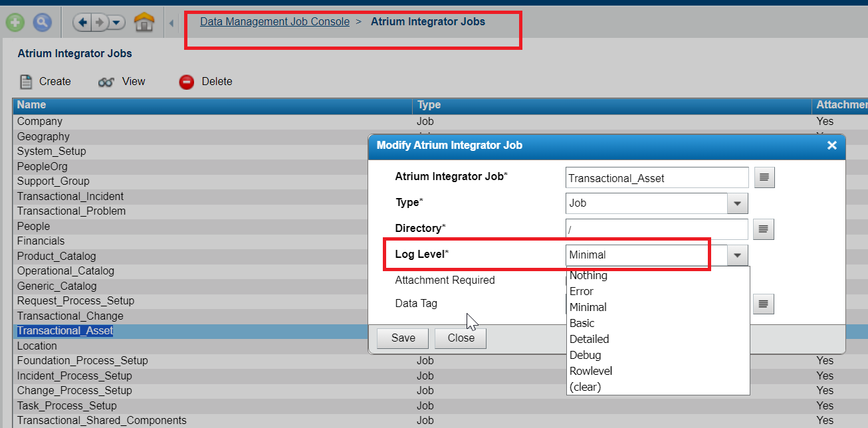Select the Request_Process_Setup row
The image size is (868, 428).
tap(191, 301)
